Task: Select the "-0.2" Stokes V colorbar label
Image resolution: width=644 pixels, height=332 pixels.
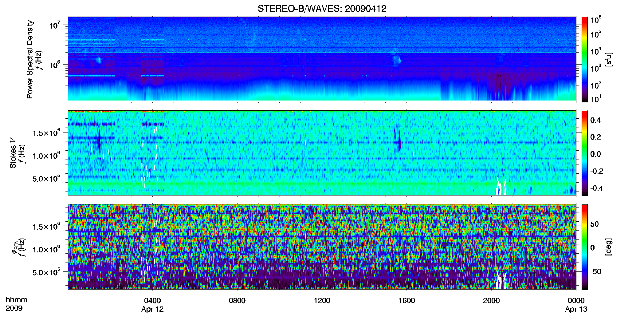Action: tap(597, 171)
